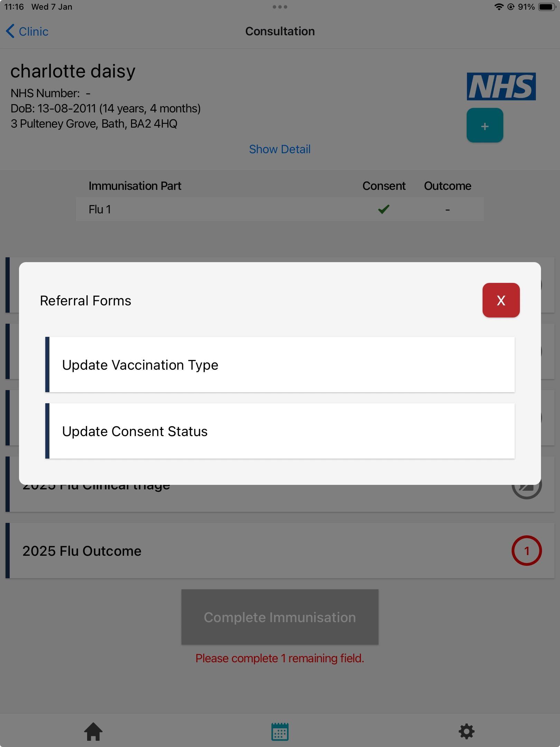Tap the Home icon in bottom bar
560x747 pixels.
point(93,731)
